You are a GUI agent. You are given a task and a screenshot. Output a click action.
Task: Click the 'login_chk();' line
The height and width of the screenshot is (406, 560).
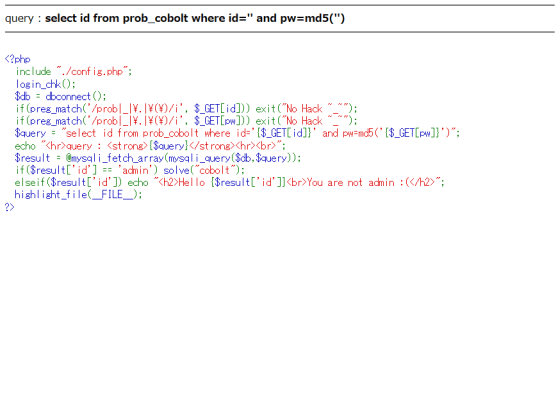[45, 84]
